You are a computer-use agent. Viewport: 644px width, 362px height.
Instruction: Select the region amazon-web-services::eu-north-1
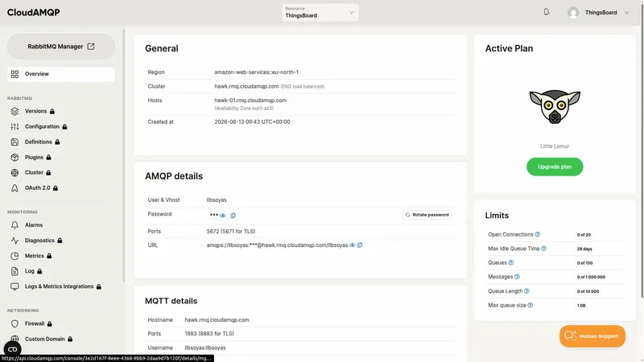coord(256,72)
